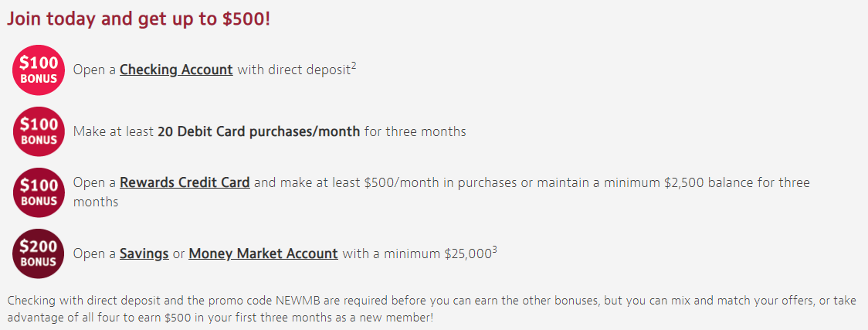
Task: Open the Checking Account link
Action: [x=176, y=70]
